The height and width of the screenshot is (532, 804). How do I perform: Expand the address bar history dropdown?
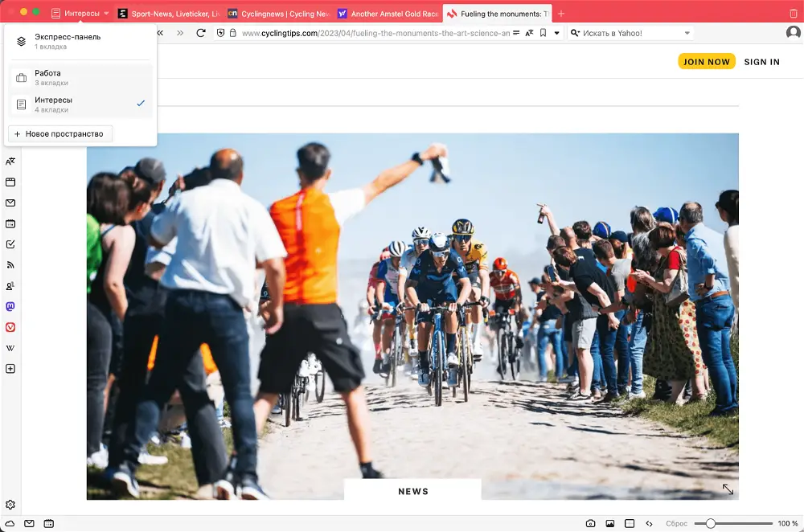point(556,33)
